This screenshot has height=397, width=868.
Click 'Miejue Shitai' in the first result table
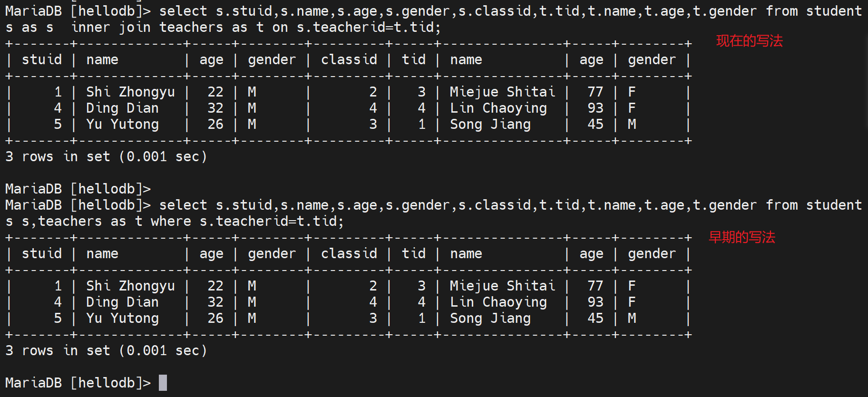tap(502, 92)
